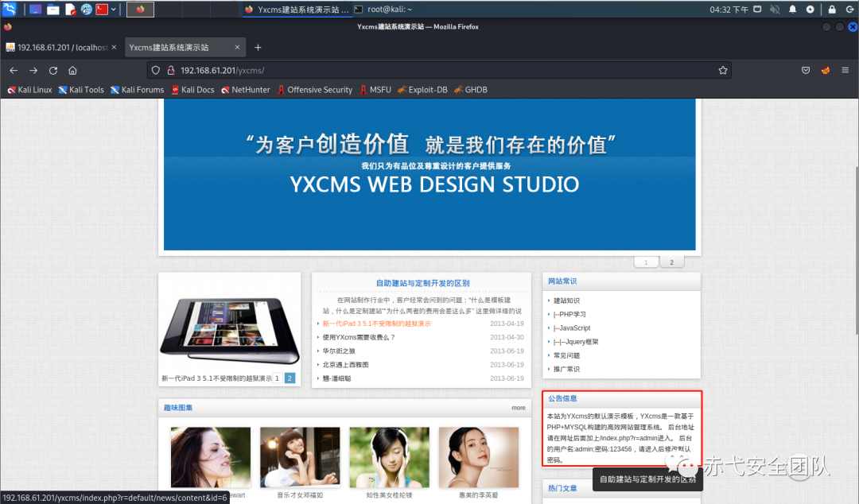Click the browser vertical scrollbar
Image resolution: width=859 pixels, height=504 pixels.
857,250
